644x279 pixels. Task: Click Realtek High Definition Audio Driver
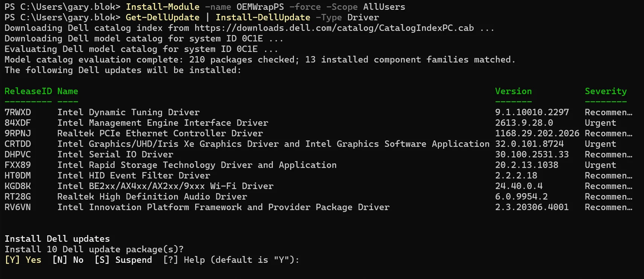(152, 197)
